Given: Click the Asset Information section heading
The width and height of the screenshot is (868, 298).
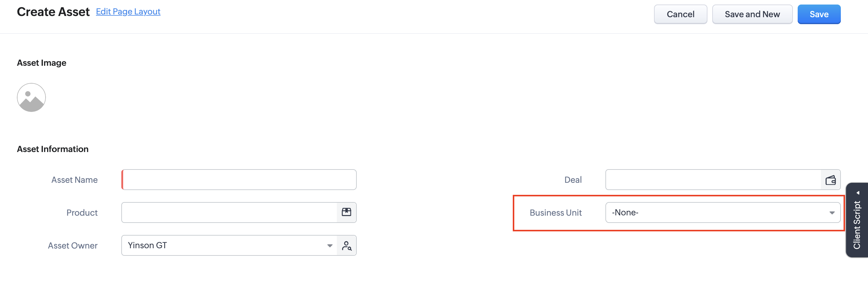Looking at the screenshot, I should coord(53,149).
